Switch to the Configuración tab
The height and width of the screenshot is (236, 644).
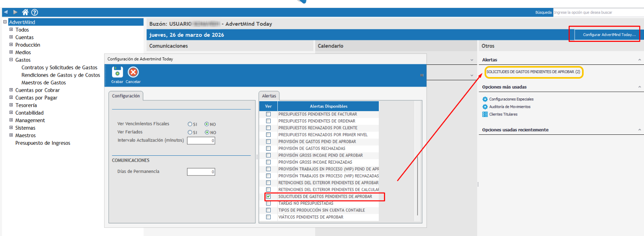point(126,96)
